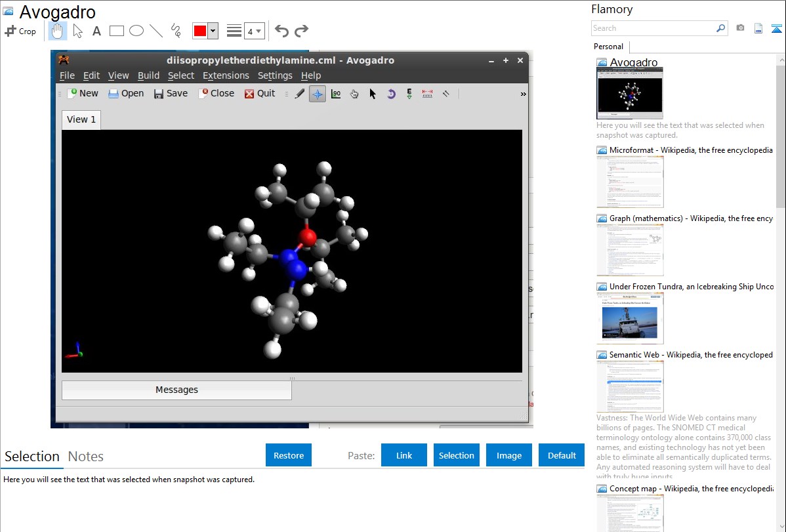Click the Messages button
The width and height of the screenshot is (786, 532).
tap(176, 390)
